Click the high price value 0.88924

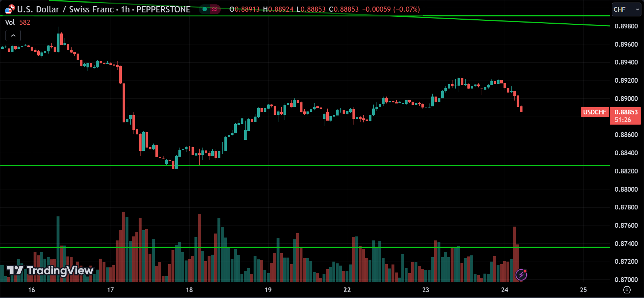[x=281, y=9]
